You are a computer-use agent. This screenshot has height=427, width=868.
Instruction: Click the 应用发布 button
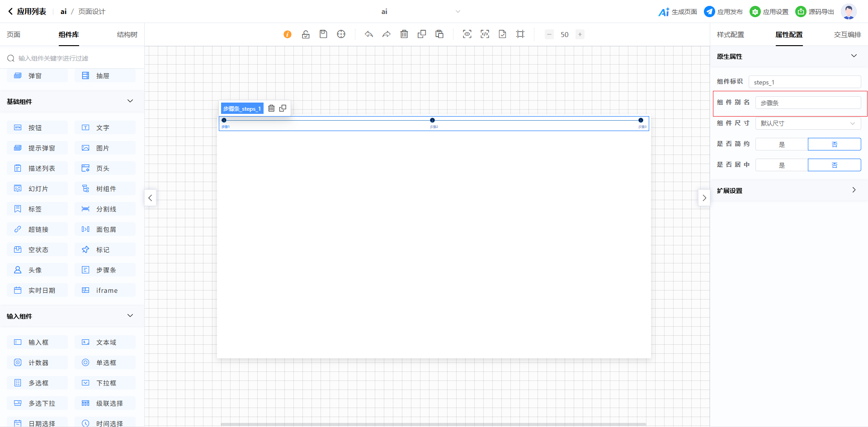tap(724, 12)
